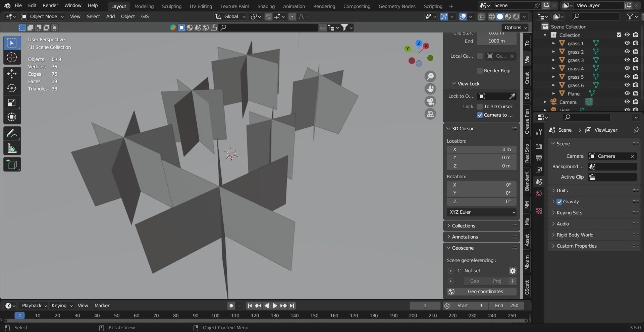Choose the Measure ruler tool
Image resolution: width=644 pixels, height=332 pixels.
tap(12, 148)
